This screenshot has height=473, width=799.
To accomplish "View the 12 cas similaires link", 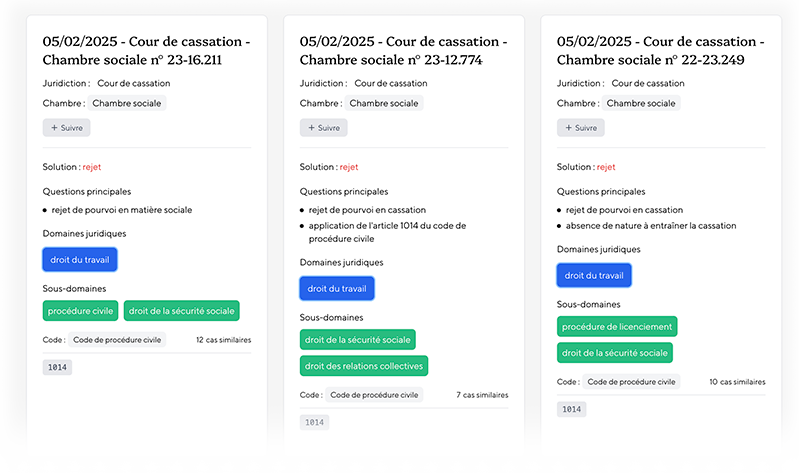I will coord(223,340).
